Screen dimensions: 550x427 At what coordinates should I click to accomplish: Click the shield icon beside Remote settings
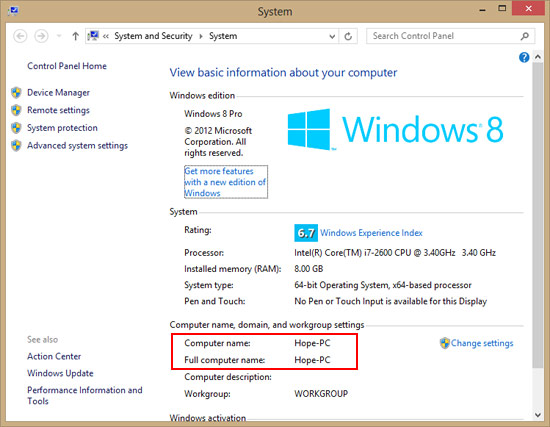click(x=16, y=110)
